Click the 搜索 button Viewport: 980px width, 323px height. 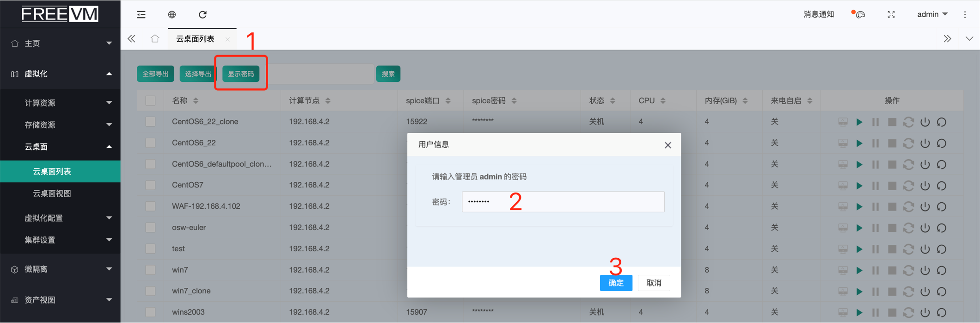click(388, 74)
